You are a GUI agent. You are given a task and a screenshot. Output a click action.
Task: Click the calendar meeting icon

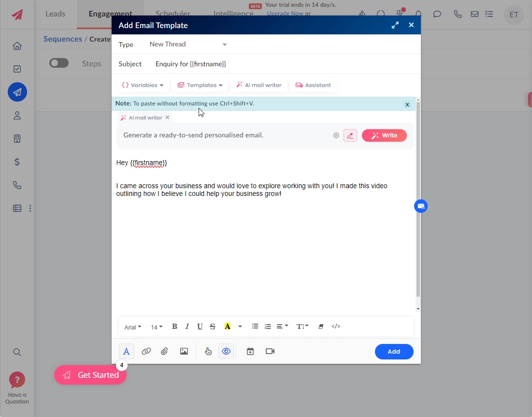[x=250, y=352]
